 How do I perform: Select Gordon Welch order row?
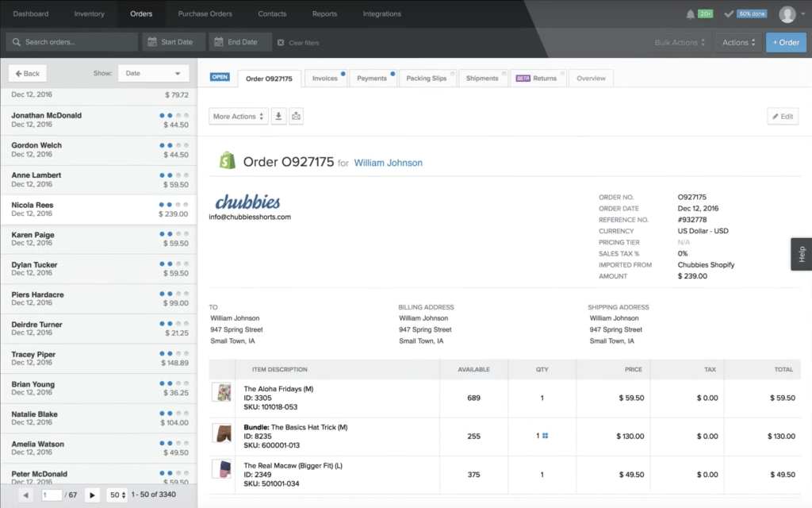(x=98, y=150)
